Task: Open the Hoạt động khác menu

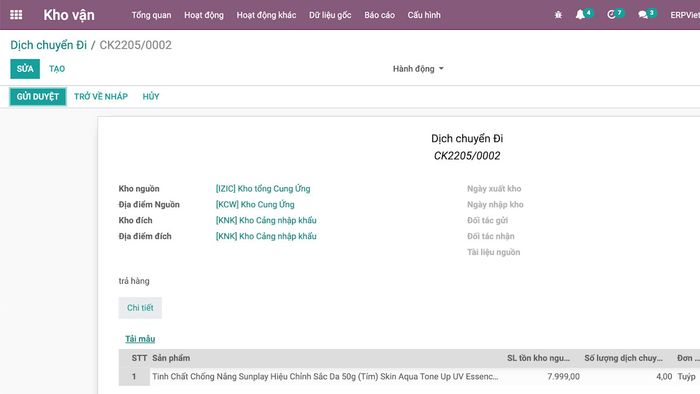Action: [x=266, y=15]
